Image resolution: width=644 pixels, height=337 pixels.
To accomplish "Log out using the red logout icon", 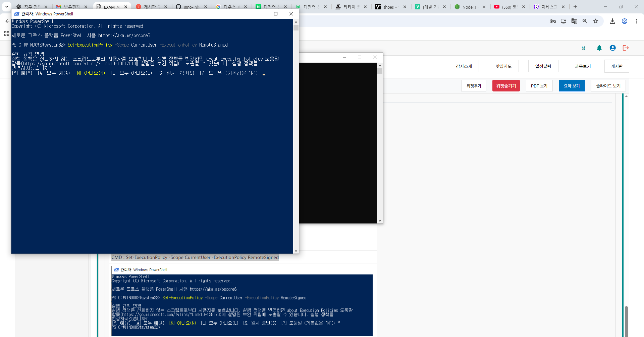I will (626, 48).
